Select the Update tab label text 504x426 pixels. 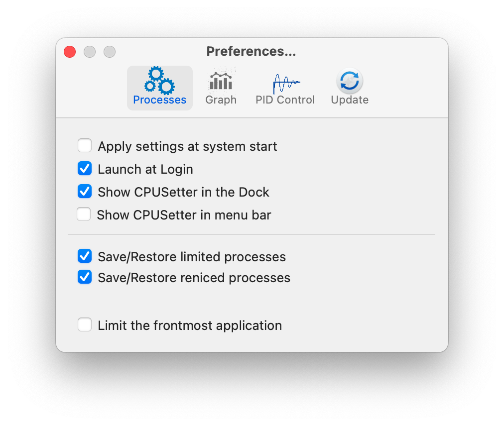click(x=350, y=100)
